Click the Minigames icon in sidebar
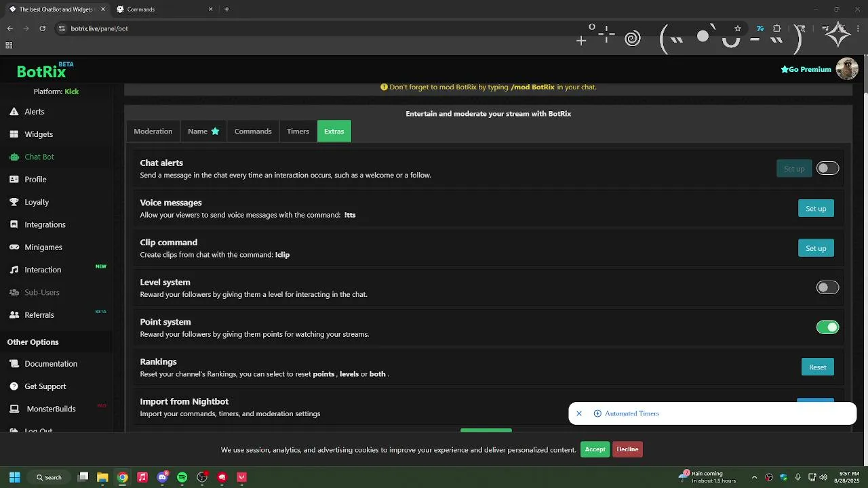This screenshot has height=488, width=868. (14, 247)
